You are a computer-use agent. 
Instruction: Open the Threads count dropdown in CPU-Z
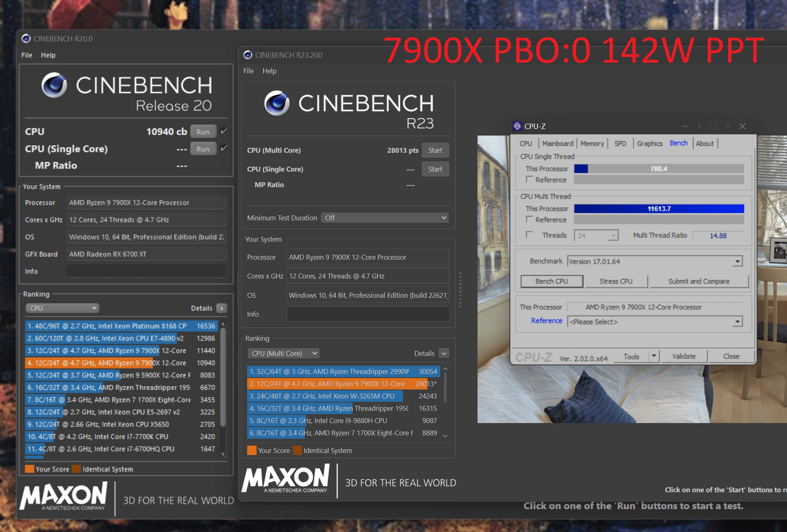(x=596, y=235)
